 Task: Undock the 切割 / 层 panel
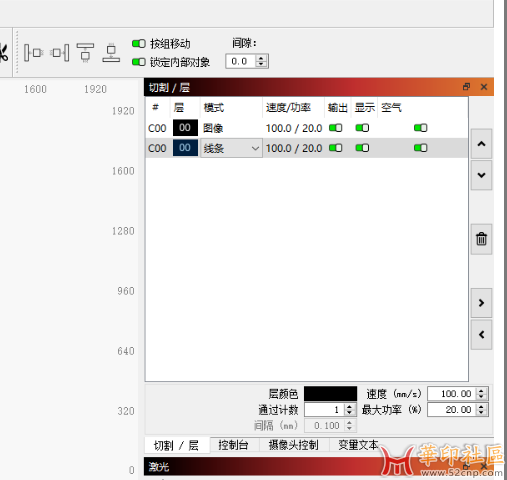[x=466, y=87]
